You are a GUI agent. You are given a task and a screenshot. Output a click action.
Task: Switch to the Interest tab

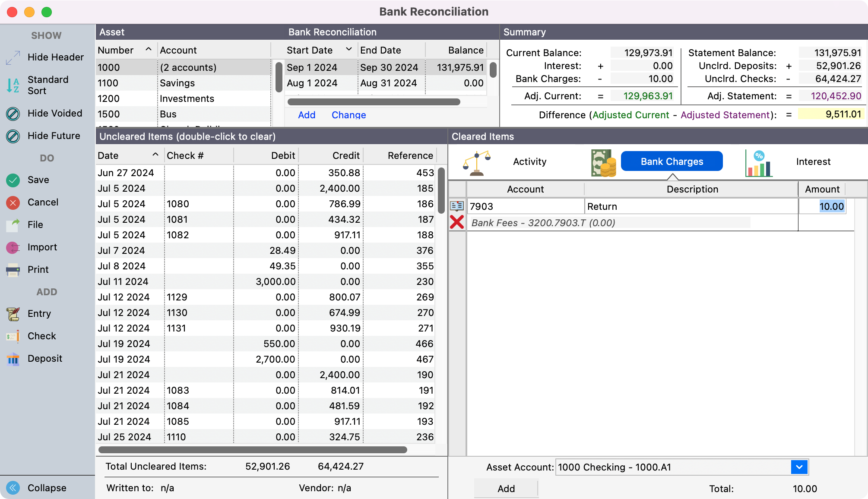813,161
